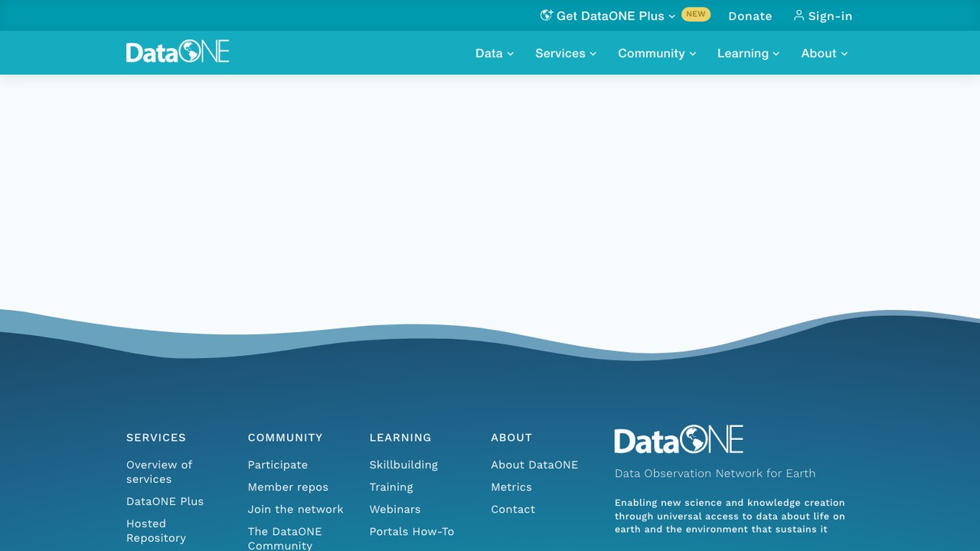This screenshot has width=980, height=551.
Task: Click the Metrics link under About
Action: click(x=511, y=487)
